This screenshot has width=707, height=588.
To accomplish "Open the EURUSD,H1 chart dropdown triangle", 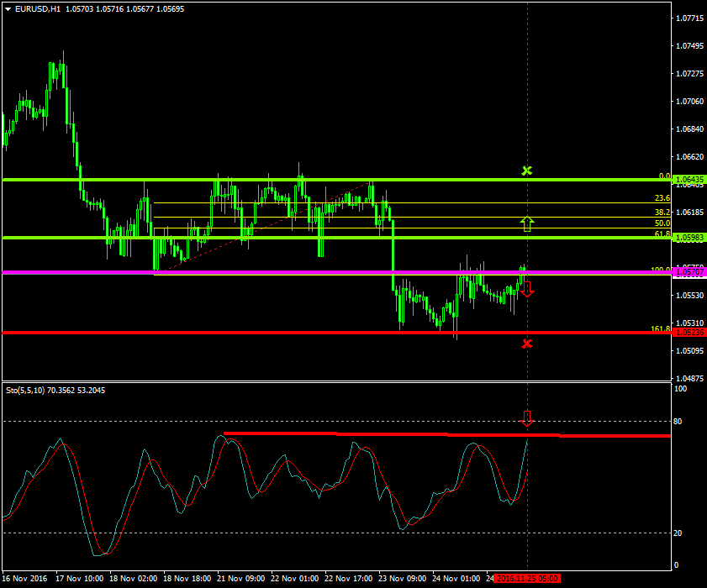I will pos(8,8).
